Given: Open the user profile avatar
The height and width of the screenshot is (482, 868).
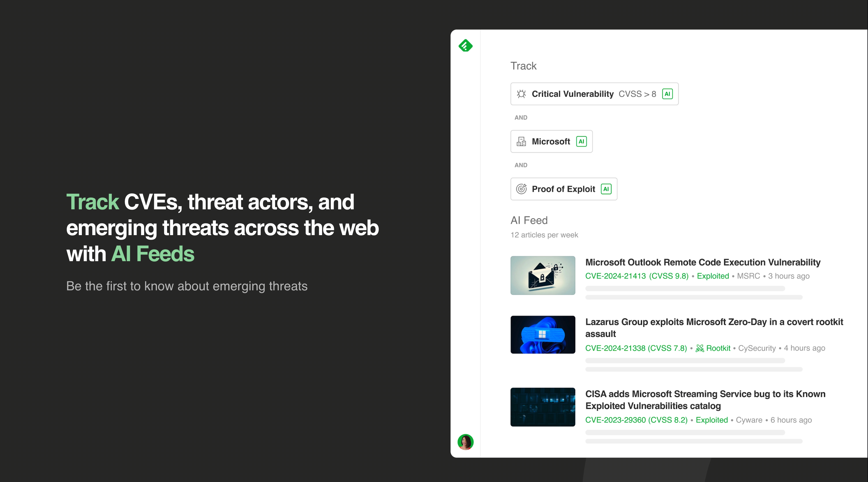Looking at the screenshot, I should 465,442.
